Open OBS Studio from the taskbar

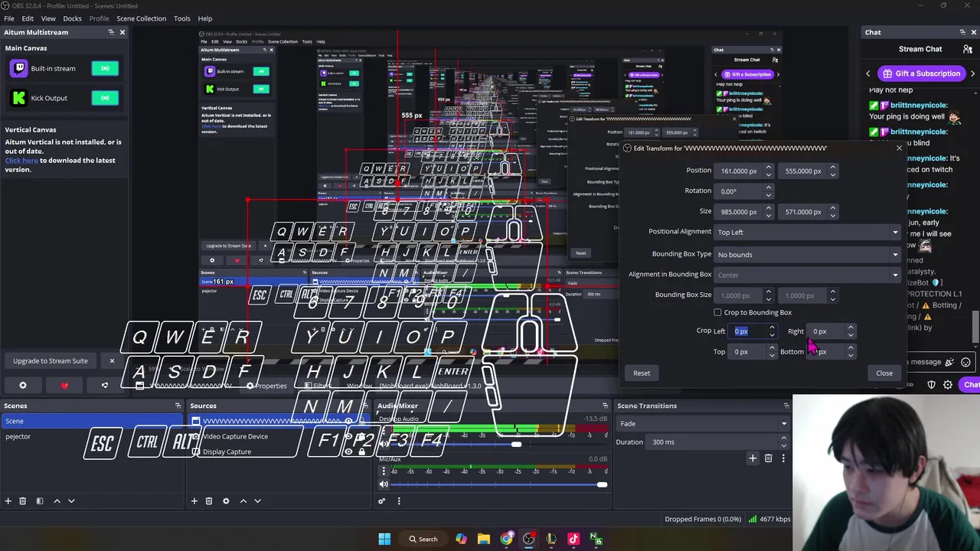(529, 539)
